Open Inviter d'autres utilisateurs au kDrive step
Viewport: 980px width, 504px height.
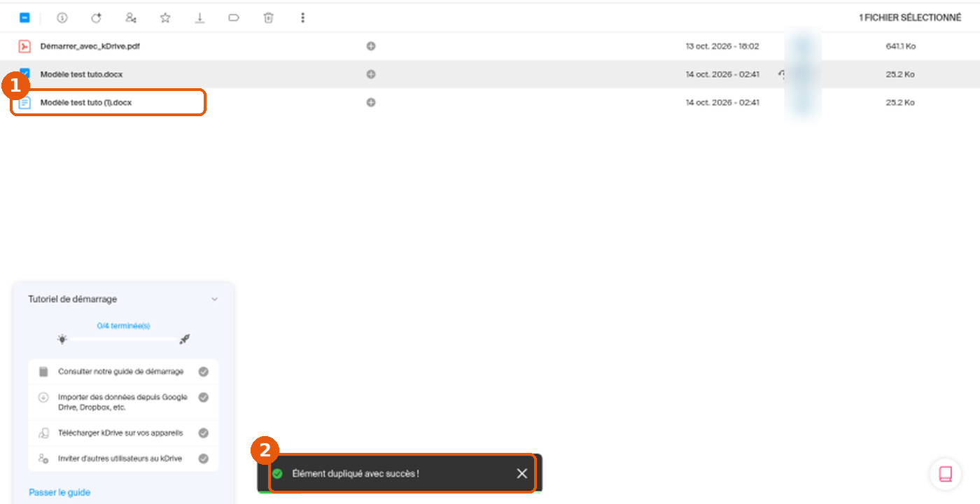click(123, 458)
